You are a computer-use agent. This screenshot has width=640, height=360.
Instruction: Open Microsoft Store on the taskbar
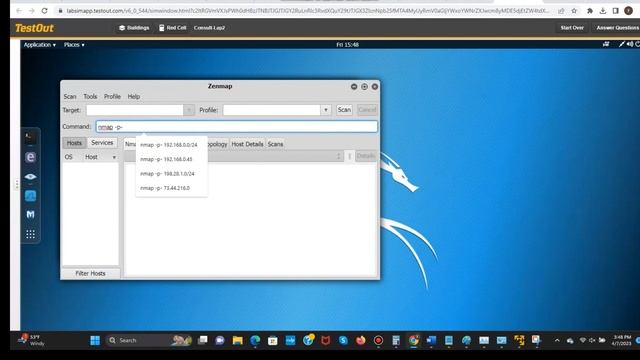click(x=273, y=340)
